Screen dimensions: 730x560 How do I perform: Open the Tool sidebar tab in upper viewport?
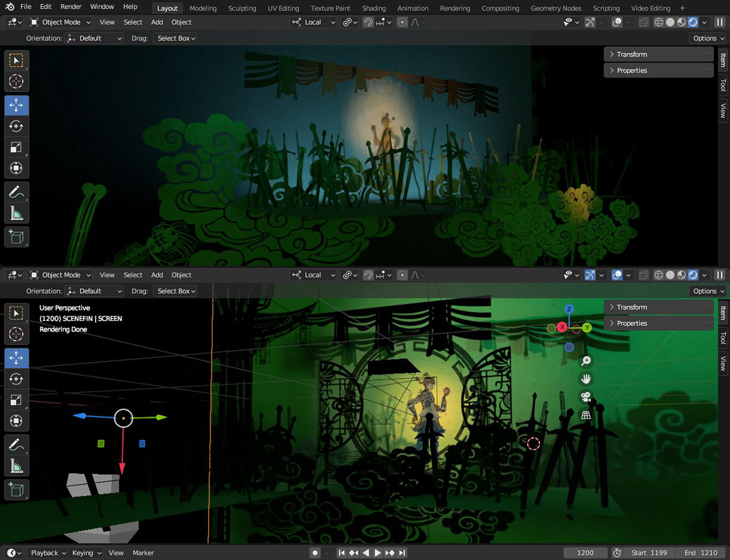tap(723, 85)
